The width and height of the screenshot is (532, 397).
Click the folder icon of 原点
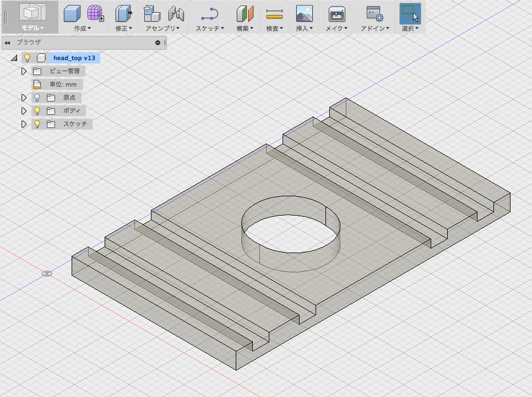click(51, 98)
